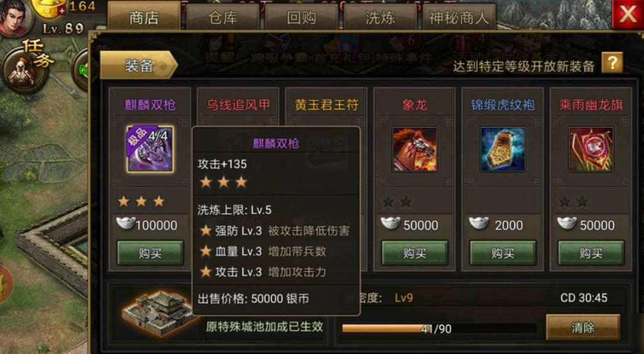Screen dimensions: 644x354
Task: Select the 锦缎虎纹袍 robe item icon
Action: (503, 149)
